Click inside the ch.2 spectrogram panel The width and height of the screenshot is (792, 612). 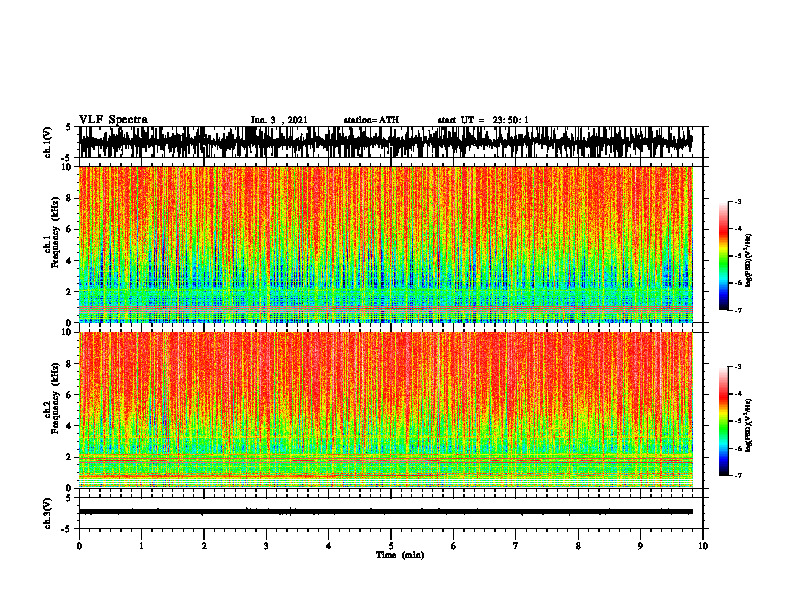pyautogui.click(x=386, y=410)
